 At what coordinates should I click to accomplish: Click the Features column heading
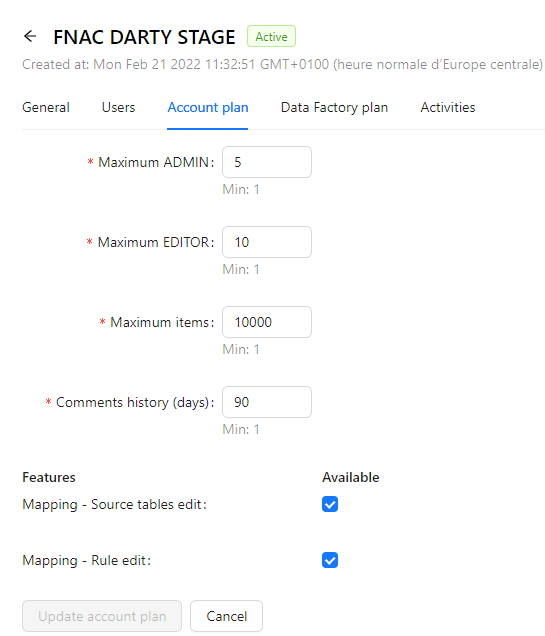click(x=49, y=477)
